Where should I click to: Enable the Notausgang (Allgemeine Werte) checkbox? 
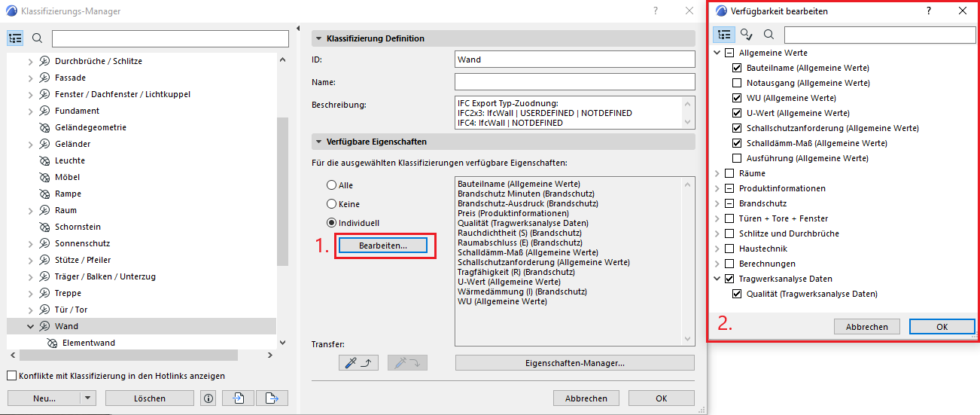click(x=737, y=83)
